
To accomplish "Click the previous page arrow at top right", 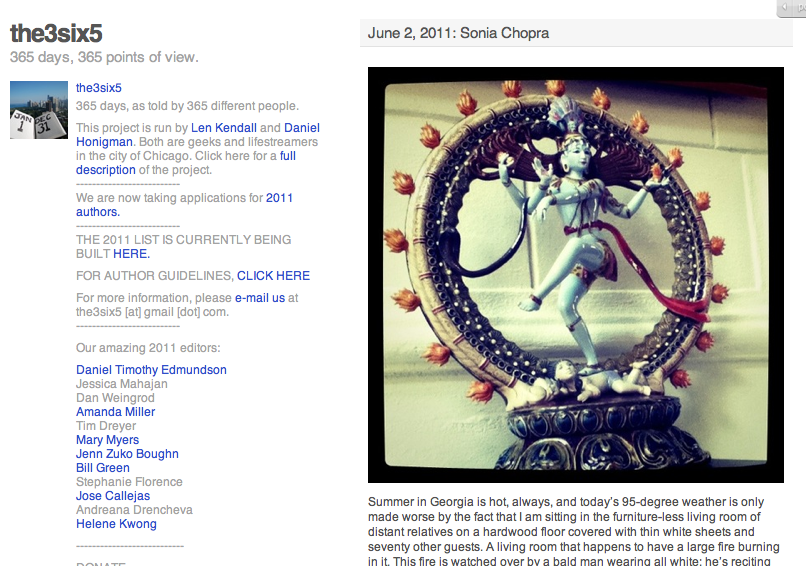I will click(x=785, y=7).
